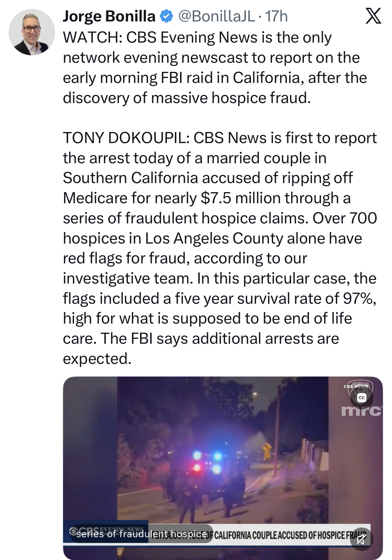Viewport: 392px width, 560px height.
Task: Click Jorge Bonilla's profile picture
Action: pos(32,32)
